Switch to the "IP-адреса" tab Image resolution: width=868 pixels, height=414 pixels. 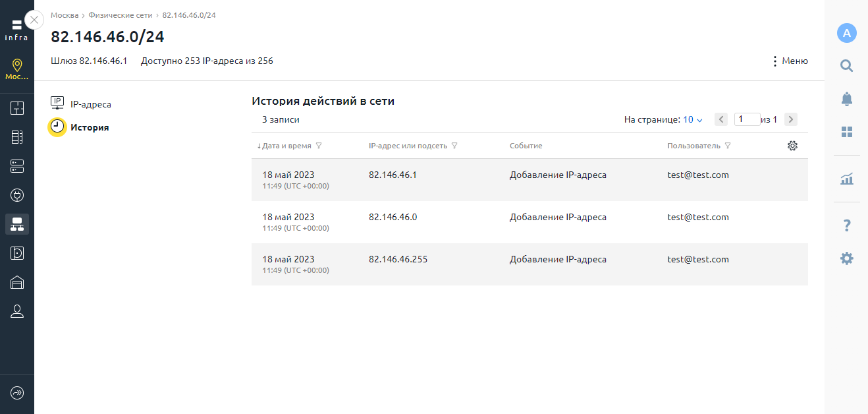[x=90, y=104]
